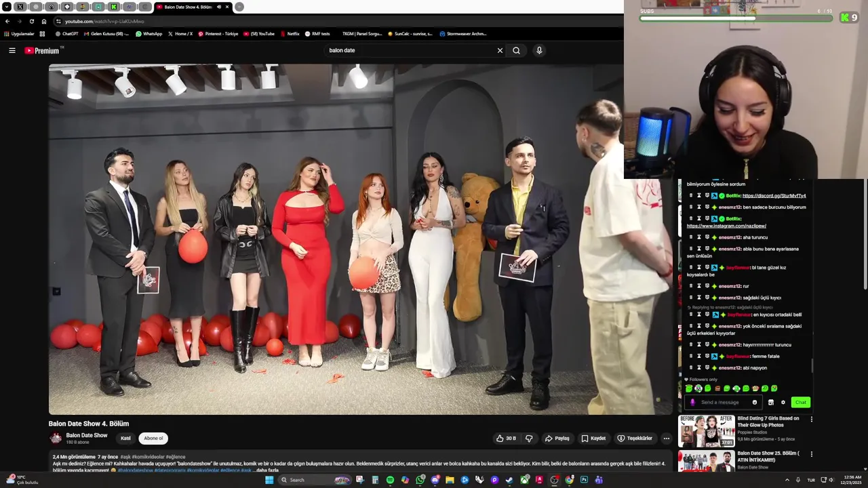Open more actions three-dot menu

click(x=666, y=439)
